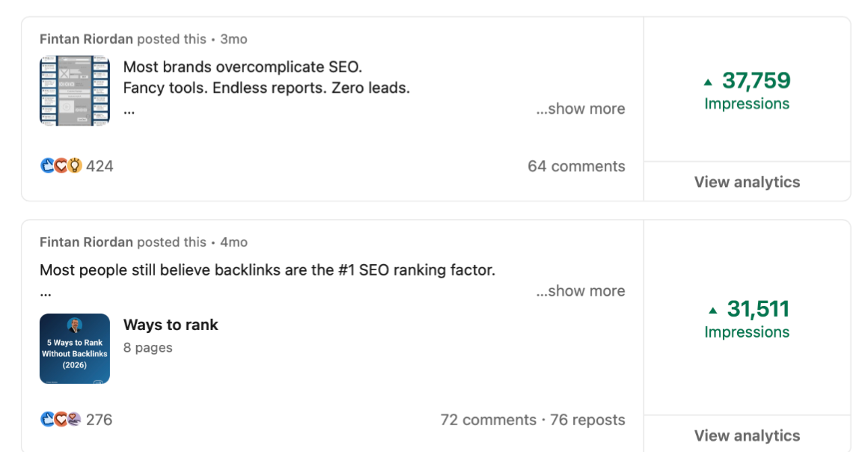
Task: Open the overcomplicate SEO post image thumbnail
Action: pos(75,91)
